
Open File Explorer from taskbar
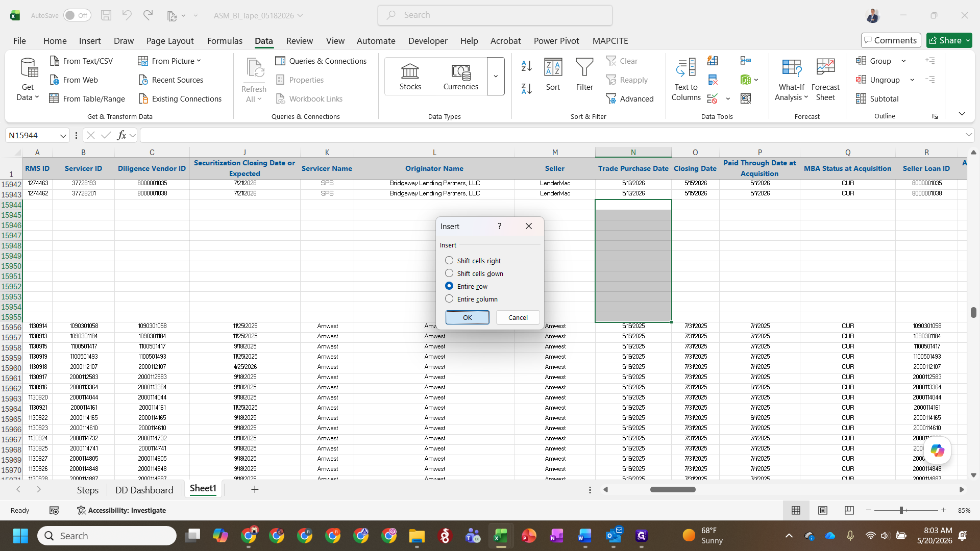(x=416, y=536)
